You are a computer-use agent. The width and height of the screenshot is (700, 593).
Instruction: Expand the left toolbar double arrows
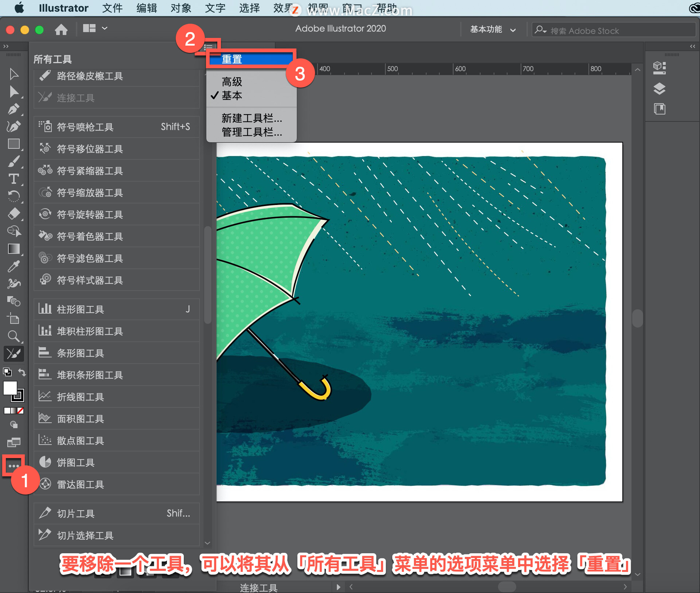coord(5,46)
